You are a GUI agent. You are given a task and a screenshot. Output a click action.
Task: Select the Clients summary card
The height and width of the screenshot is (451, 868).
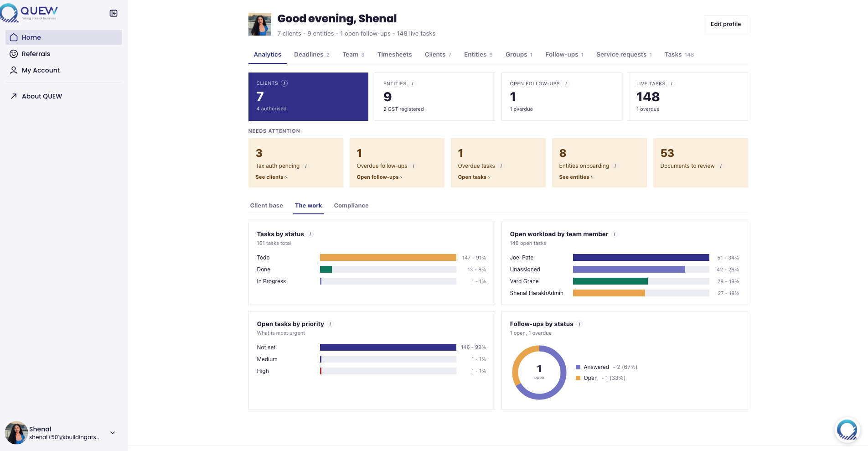308,97
